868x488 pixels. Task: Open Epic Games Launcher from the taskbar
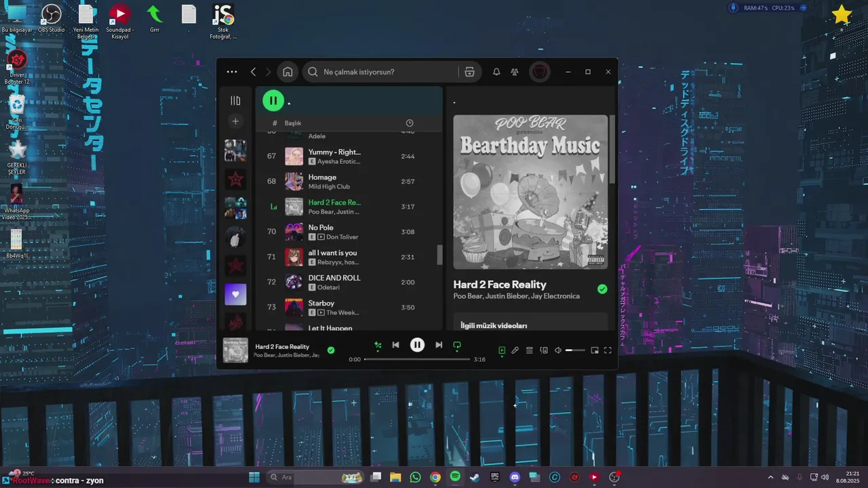495,477
